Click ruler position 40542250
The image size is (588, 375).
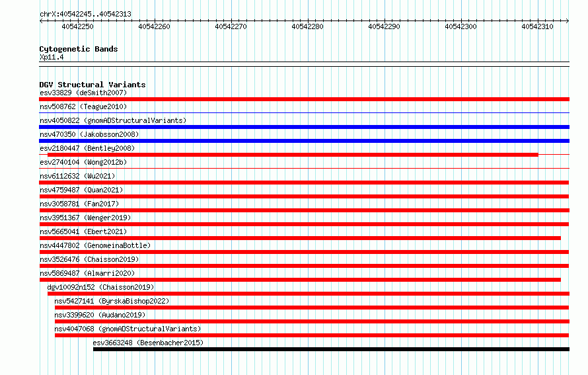point(77,26)
